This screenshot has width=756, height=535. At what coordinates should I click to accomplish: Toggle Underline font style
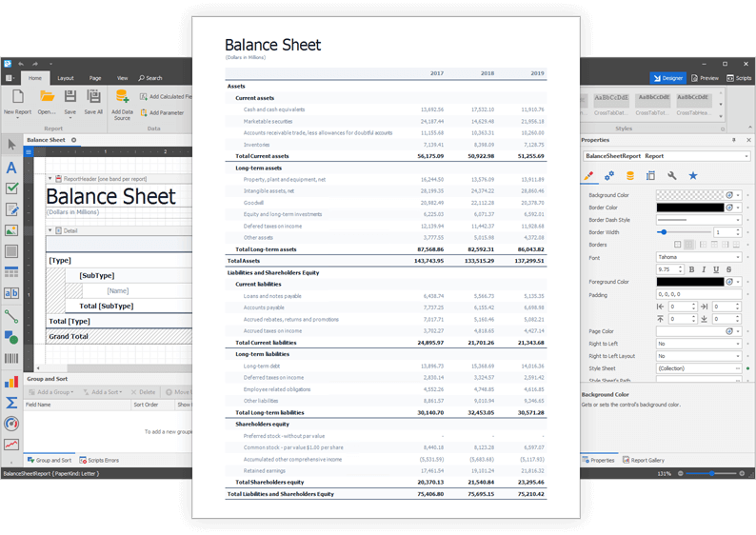(x=716, y=269)
